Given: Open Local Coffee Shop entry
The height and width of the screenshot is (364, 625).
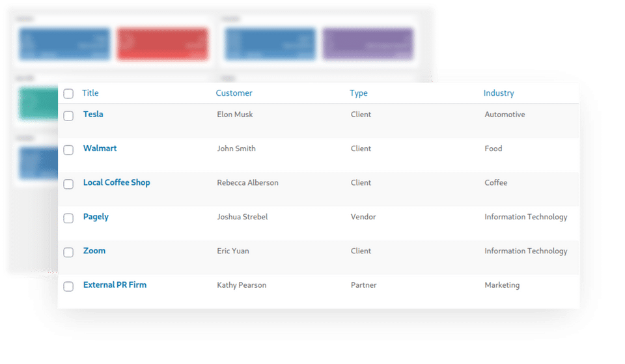Looking at the screenshot, I should pos(117,183).
